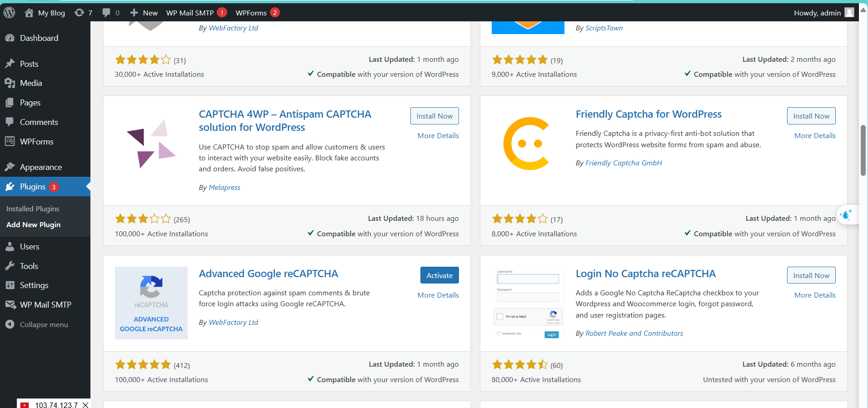Click the Tools wrench icon
This screenshot has height=408, width=868.
pos(10,266)
